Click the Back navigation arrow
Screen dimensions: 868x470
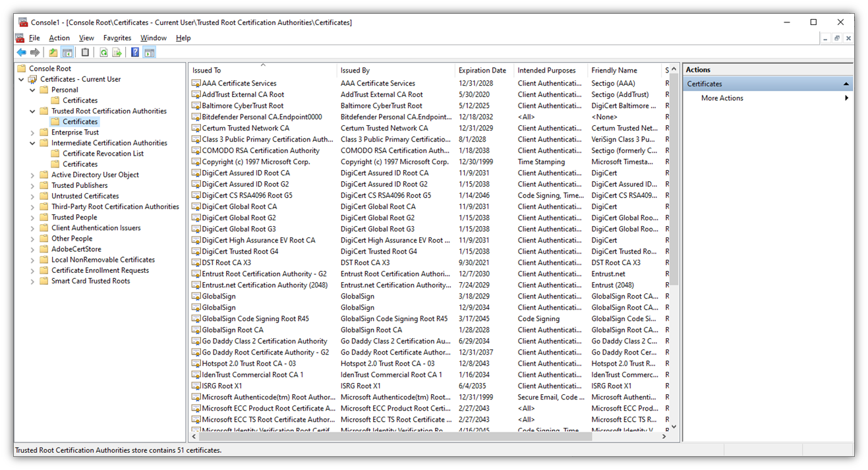tap(21, 52)
